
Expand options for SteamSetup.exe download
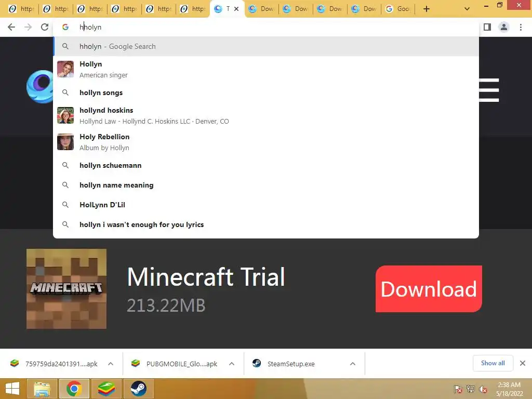(353, 364)
